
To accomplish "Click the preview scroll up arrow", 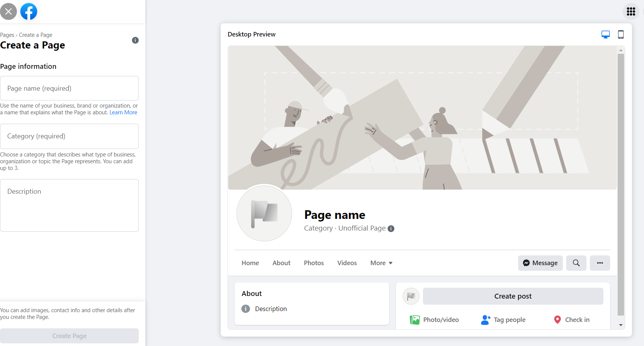I will (621, 50).
